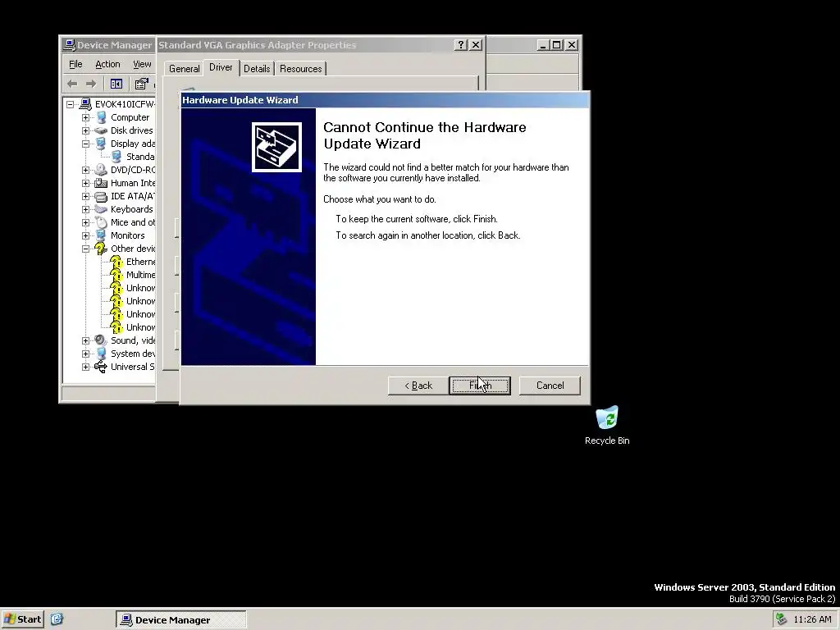840x630 pixels.
Task: Toggle the console tree toolbar icon
Action: pyautogui.click(x=116, y=84)
